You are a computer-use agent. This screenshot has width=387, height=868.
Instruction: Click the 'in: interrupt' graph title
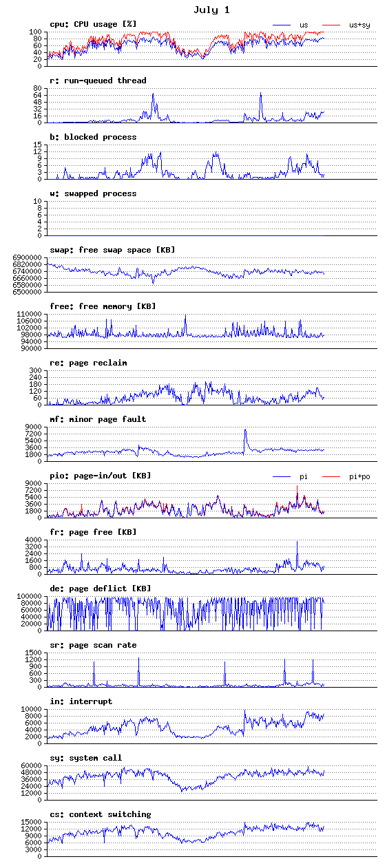tap(81, 701)
